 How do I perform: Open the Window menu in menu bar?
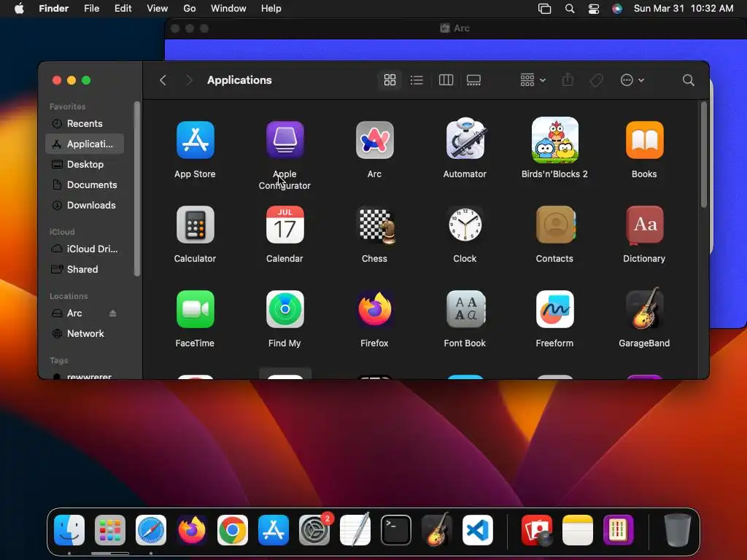(x=228, y=9)
